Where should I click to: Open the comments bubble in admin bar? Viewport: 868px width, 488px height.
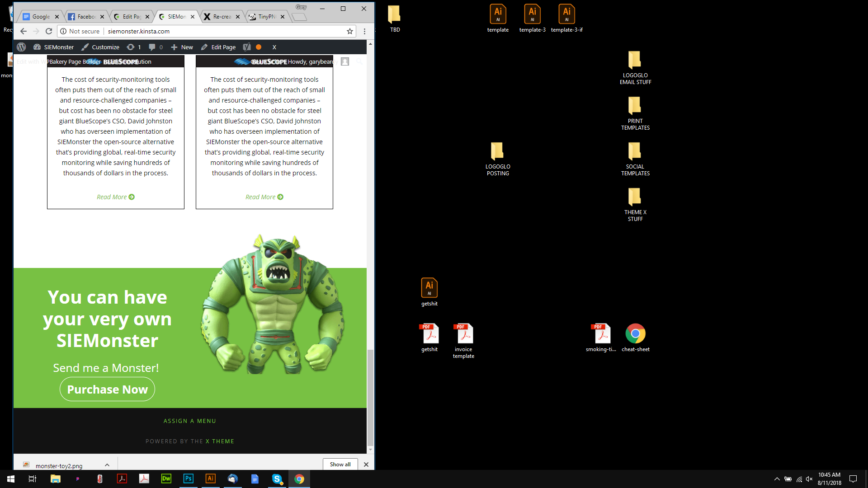pyautogui.click(x=156, y=47)
